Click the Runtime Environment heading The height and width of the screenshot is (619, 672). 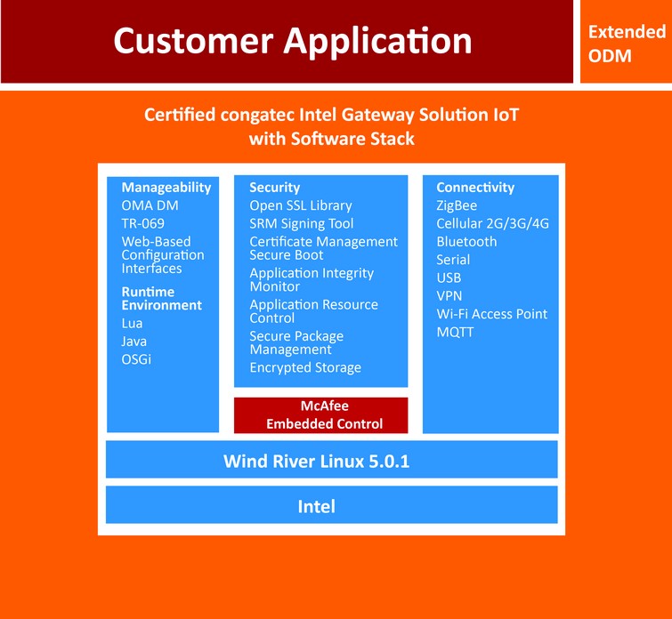coord(161,299)
